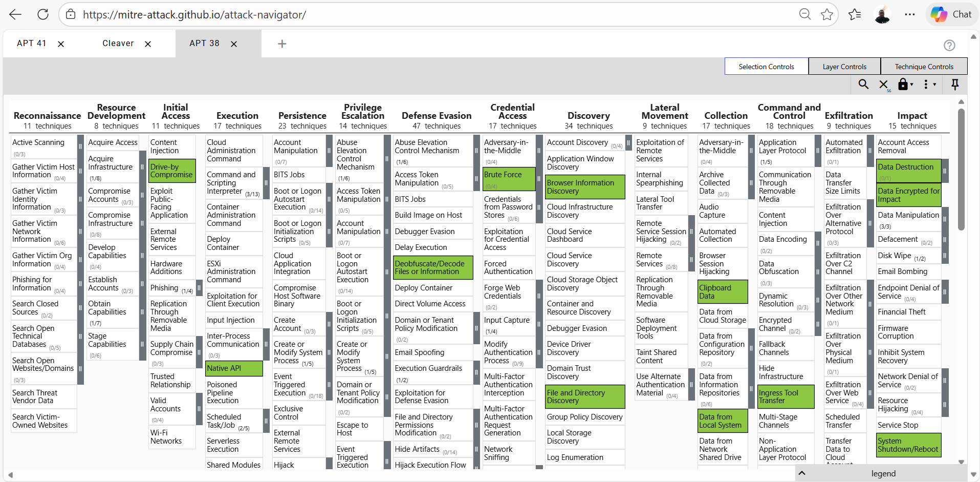Select Deobfuscate/Decode Files or Information technique
Image resolution: width=980 pixels, height=482 pixels.
[433, 267]
